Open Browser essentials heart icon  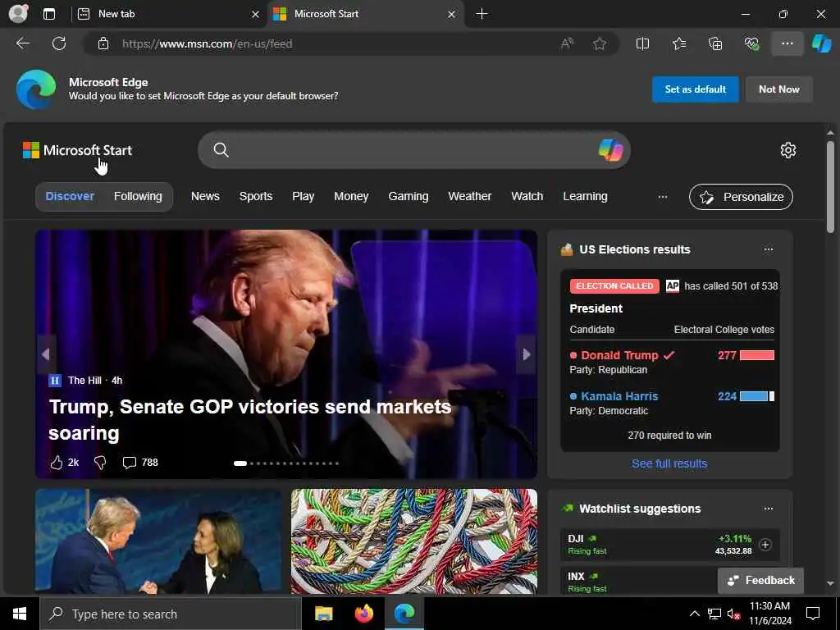tap(751, 43)
